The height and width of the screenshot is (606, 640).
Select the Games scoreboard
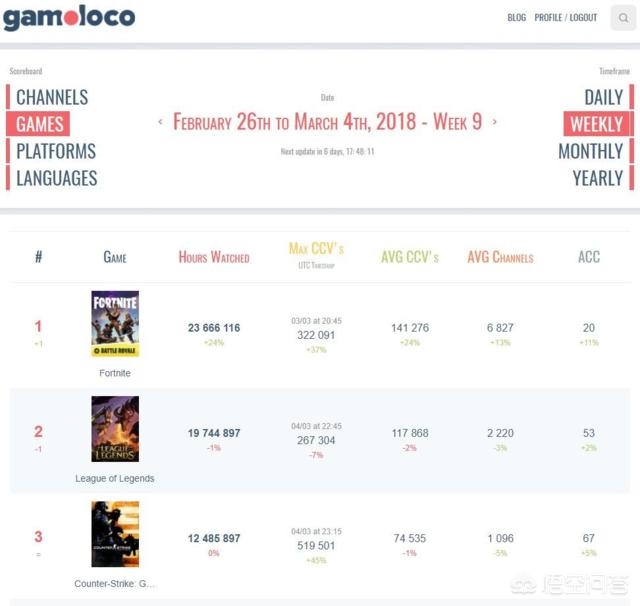[x=40, y=124]
